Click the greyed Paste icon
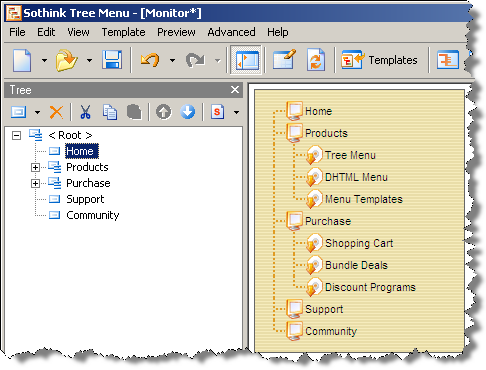 (134, 112)
